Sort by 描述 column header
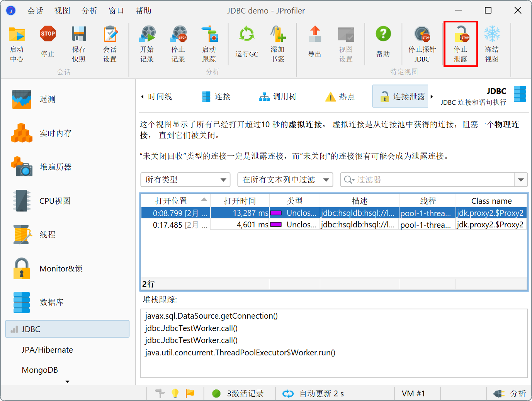Screen dimensions: 532x401 pos(360,201)
